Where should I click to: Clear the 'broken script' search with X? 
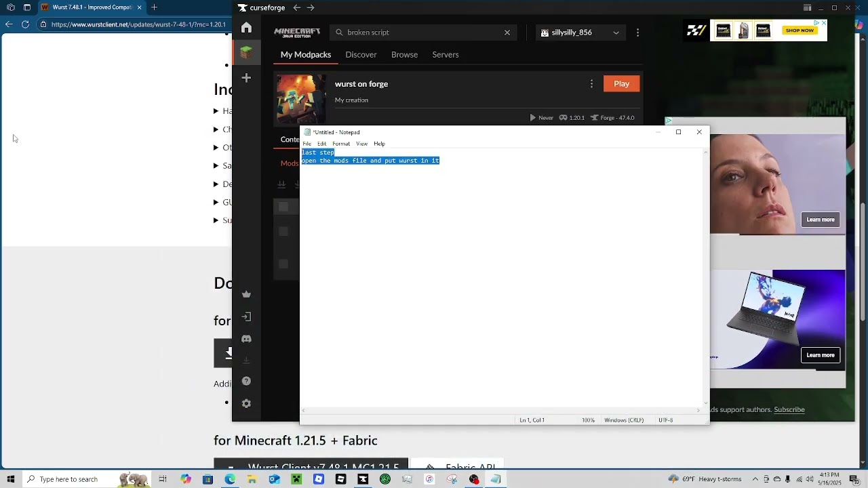pyautogui.click(x=507, y=33)
